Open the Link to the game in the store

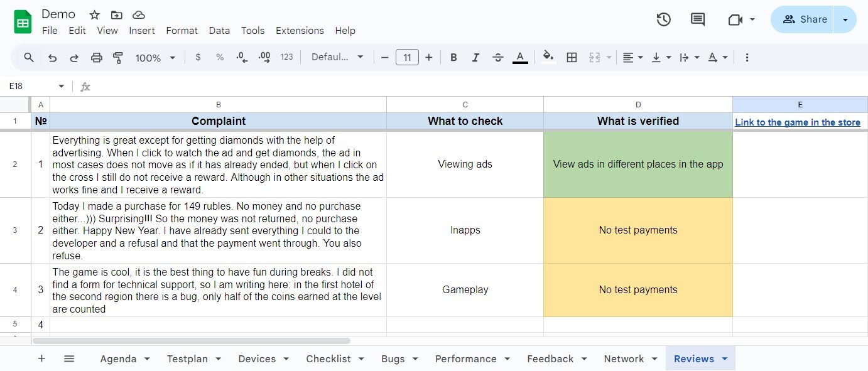(797, 122)
